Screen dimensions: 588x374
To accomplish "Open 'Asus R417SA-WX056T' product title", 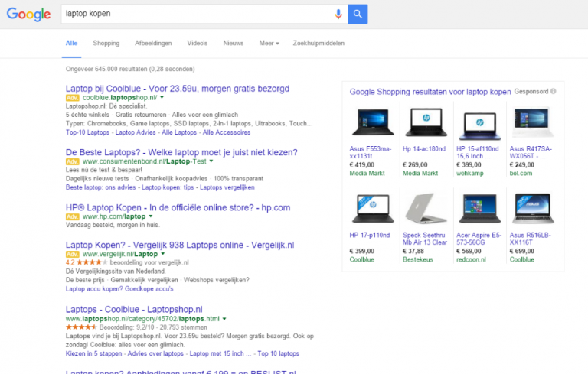I will [x=531, y=152].
